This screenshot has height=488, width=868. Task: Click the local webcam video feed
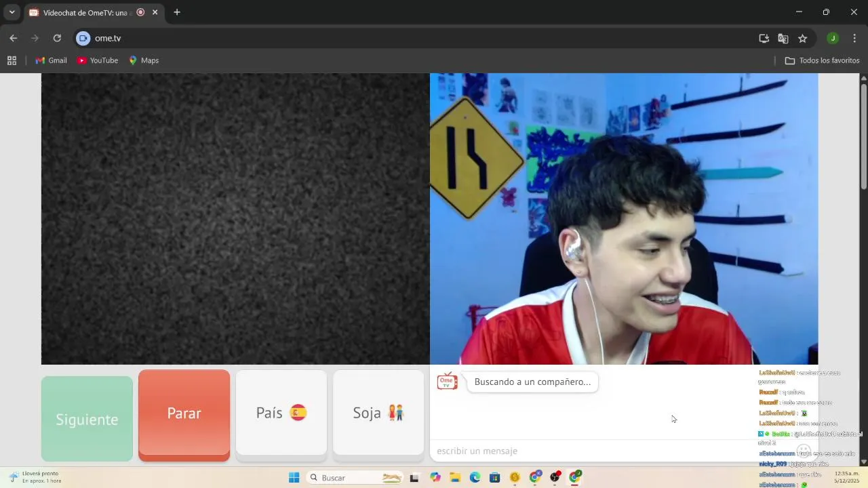(x=624, y=219)
